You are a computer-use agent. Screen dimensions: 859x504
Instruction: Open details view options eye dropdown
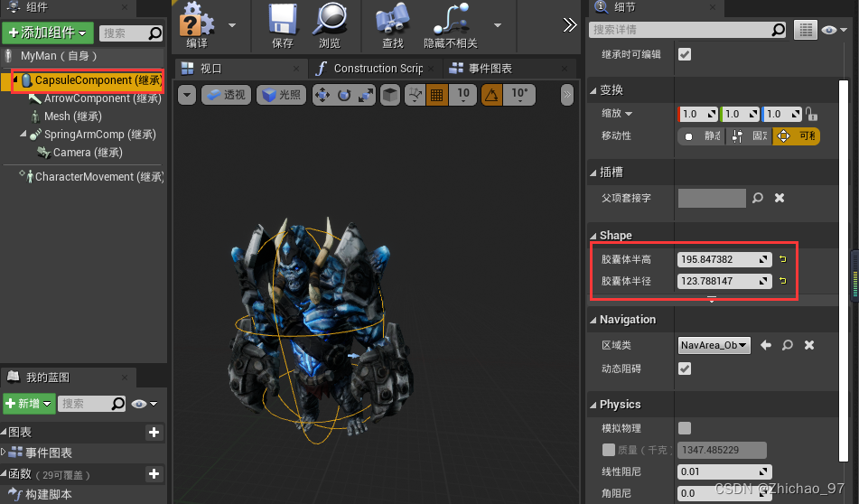pyautogui.click(x=834, y=30)
